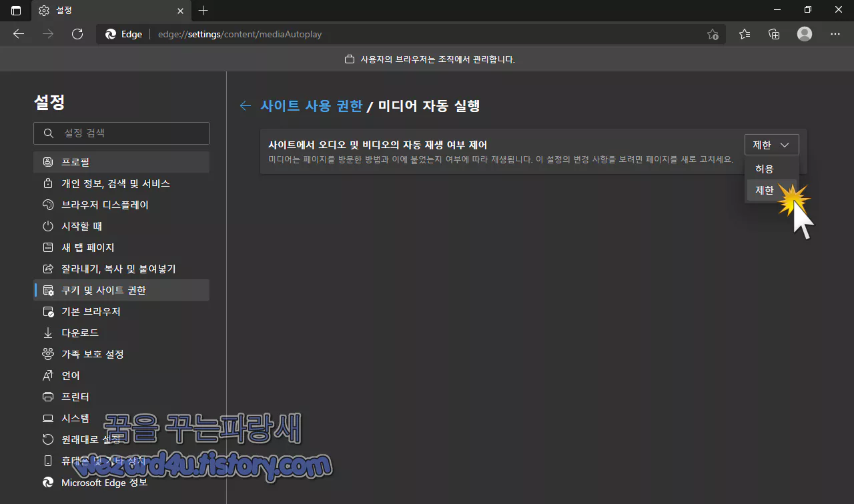
Task: Open the favorites star icon
Action: 745,34
